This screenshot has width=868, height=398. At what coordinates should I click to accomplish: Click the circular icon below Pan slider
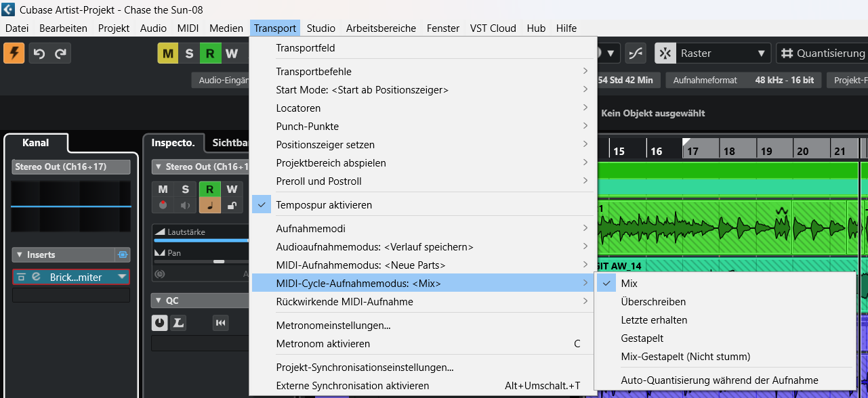coord(160,273)
